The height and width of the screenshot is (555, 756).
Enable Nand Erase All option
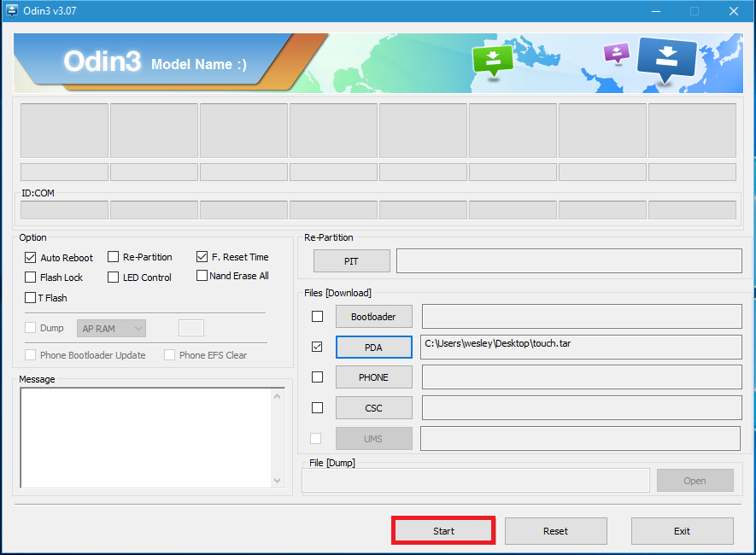(x=202, y=276)
